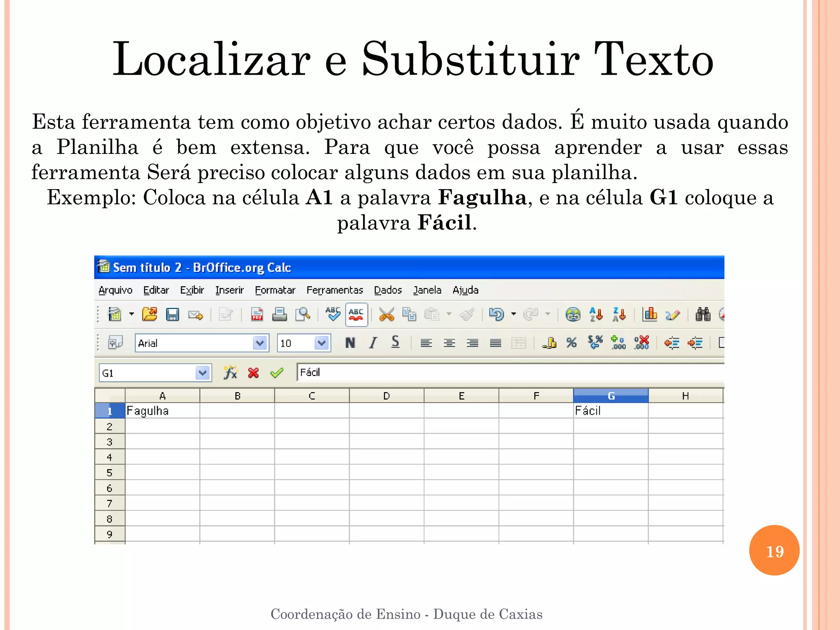Screen dimensions: 840x630
Task: Apply percent number format
Action: point(572,342)
